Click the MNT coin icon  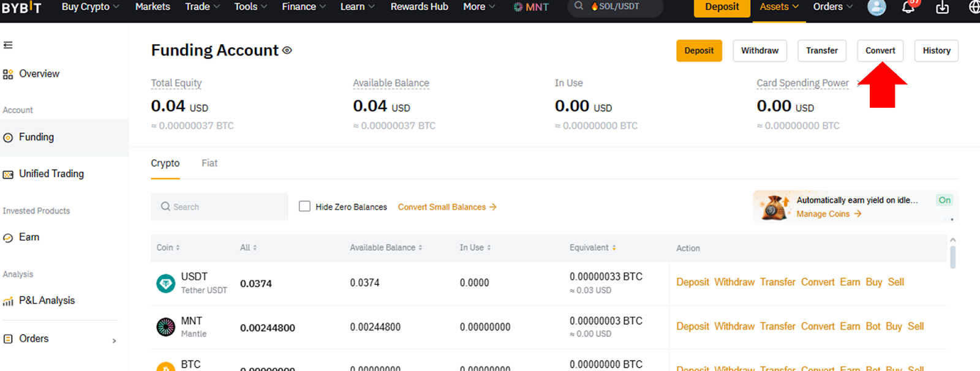click(x=166, y=328)
